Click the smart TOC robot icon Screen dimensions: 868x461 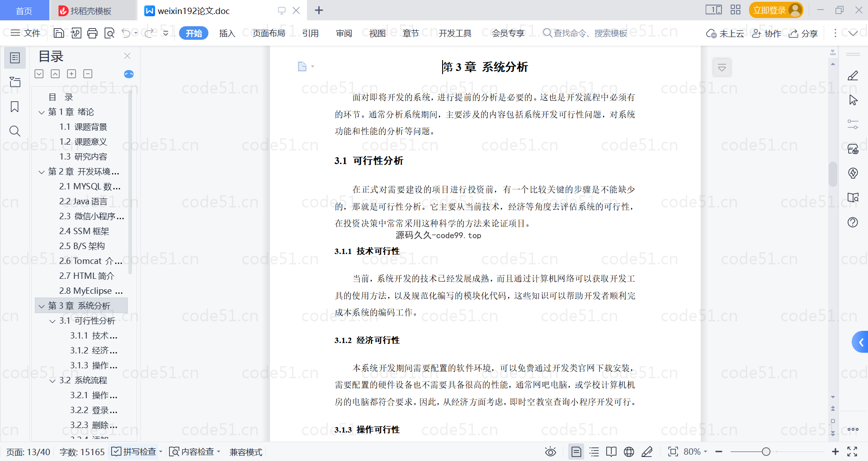(129, 74)
